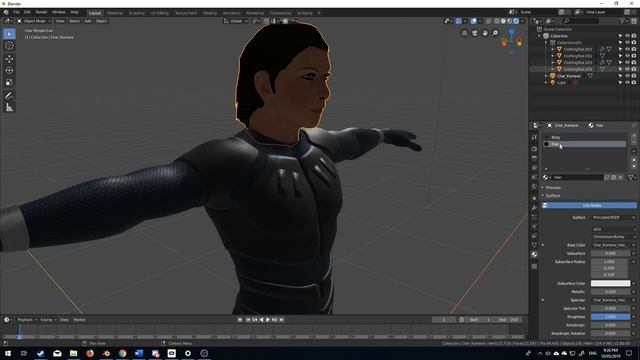
Task: Click the outliner search field
Action: click(x=581, y=21)
